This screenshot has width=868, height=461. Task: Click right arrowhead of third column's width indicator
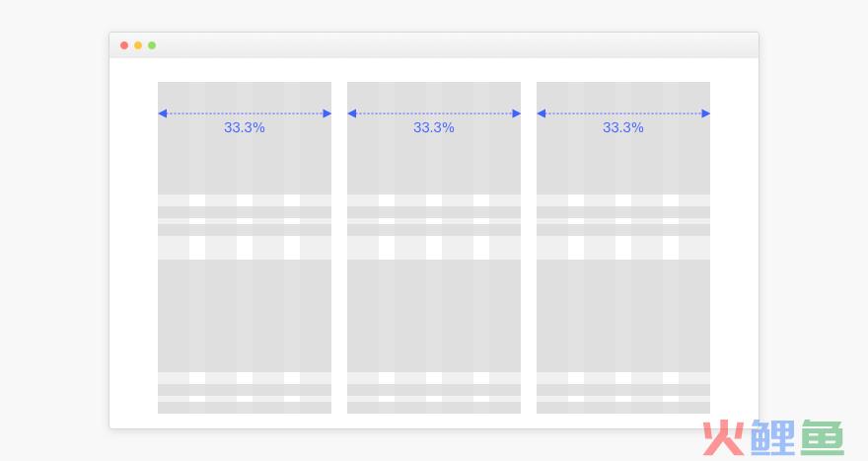(706, 114)
